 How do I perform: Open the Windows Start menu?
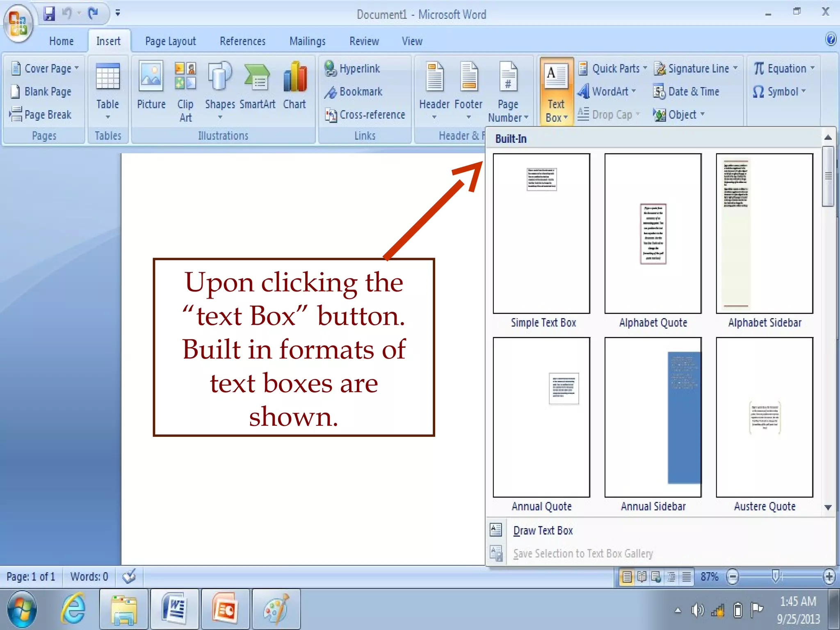[x=22, y=610]
